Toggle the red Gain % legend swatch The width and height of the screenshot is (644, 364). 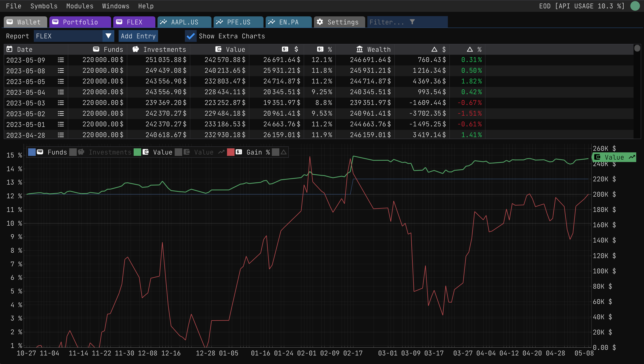click(x=231, y=152)
